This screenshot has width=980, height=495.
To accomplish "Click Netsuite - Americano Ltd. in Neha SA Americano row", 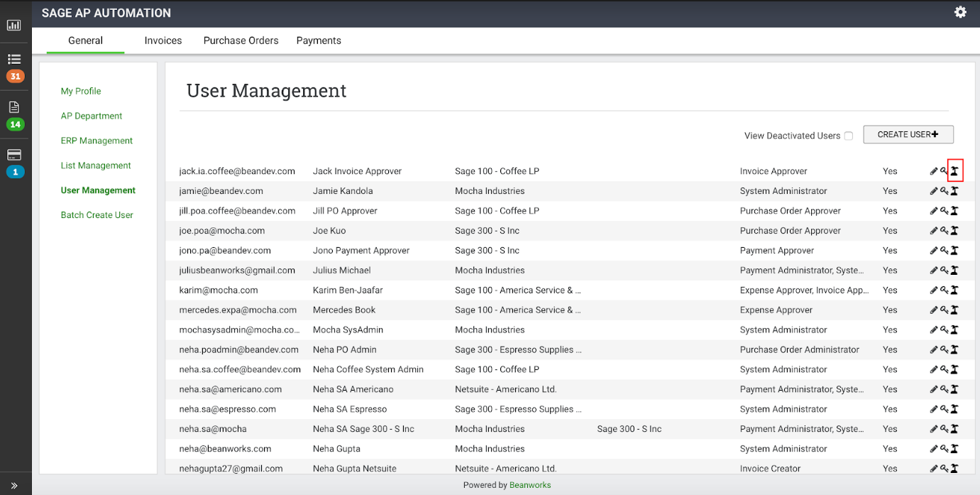I will tap(505, 389).
